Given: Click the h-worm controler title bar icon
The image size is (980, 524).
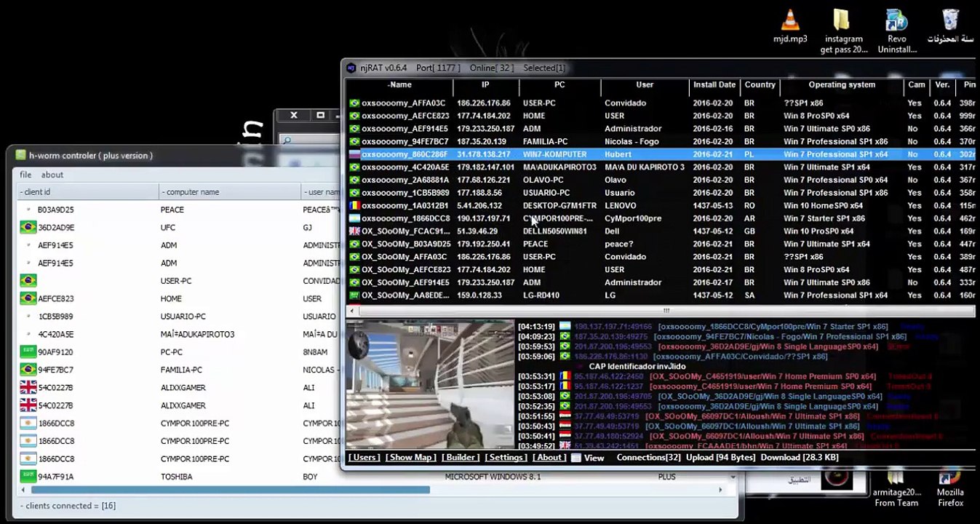Looking at the screenshot, I should (20, 155).
